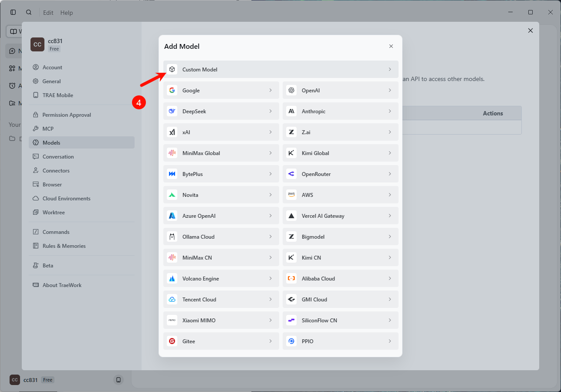The height and width of the screenshot is (392, 561).
Task: Open the Connectors settings section
Action: [x=82, y=170]
